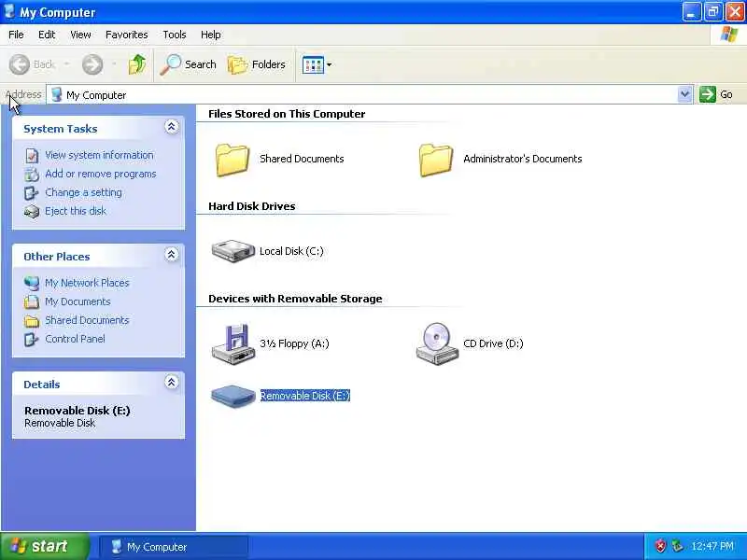Open the Help menu

click(211, 35)
